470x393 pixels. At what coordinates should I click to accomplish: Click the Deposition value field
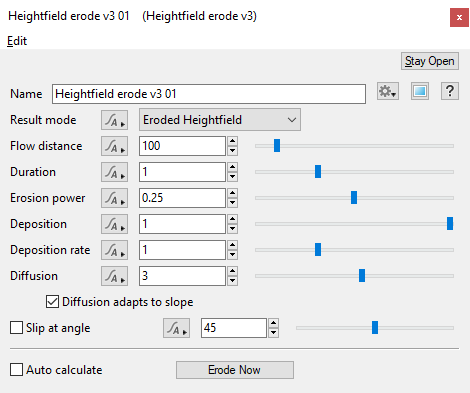pyautogui.click(x=182, y=224)
